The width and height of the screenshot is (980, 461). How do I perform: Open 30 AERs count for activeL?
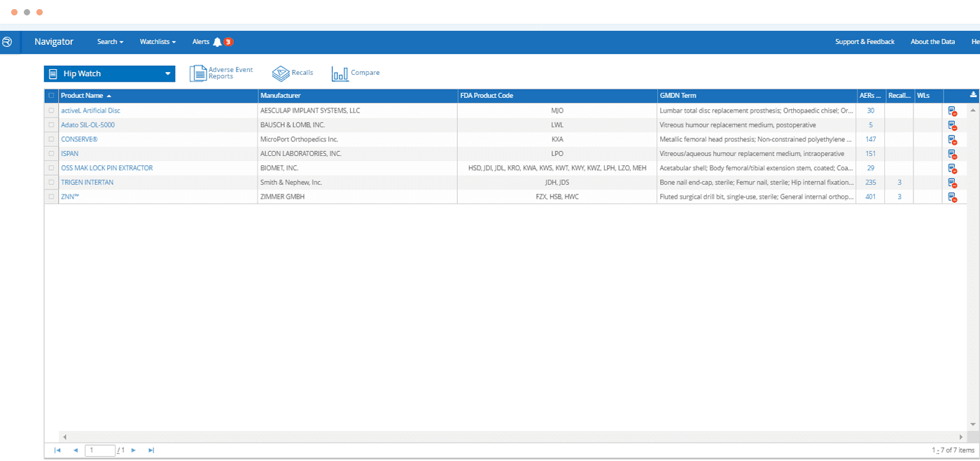tap(870, 111)
